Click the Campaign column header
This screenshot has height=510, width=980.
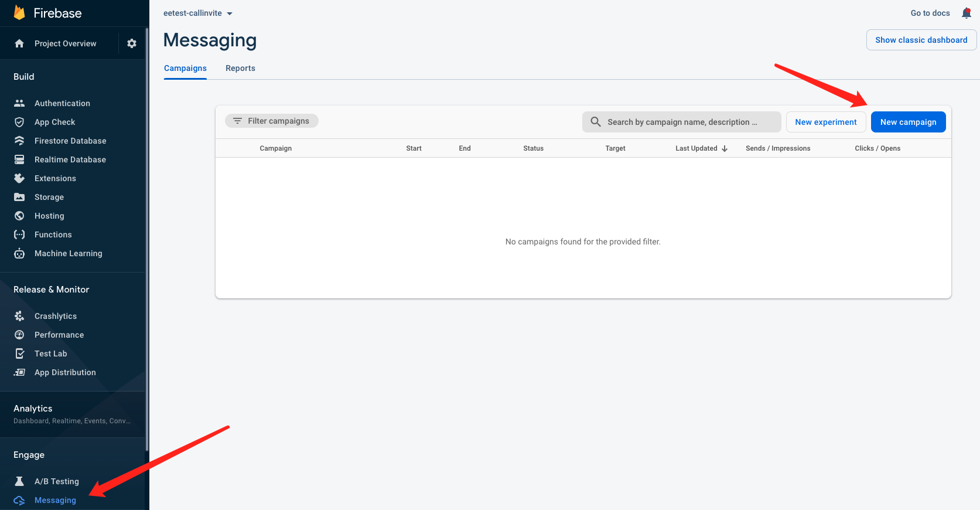(x=276, y=148)
